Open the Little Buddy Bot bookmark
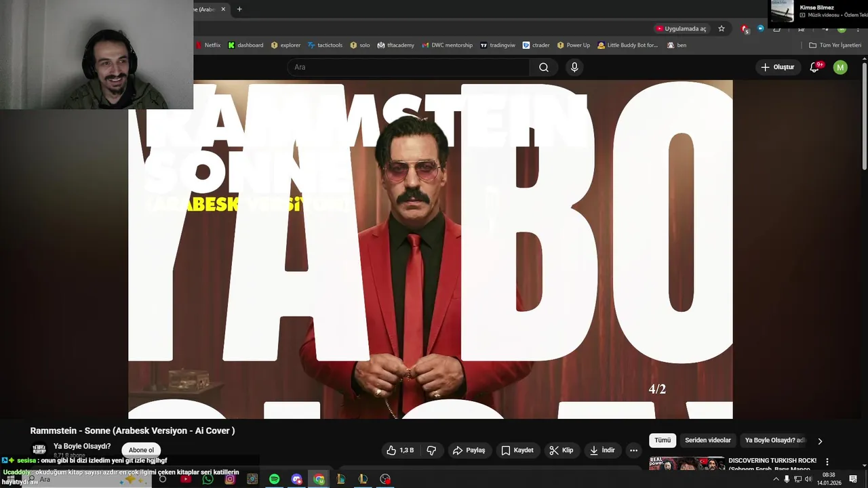 tap(628, 45)
